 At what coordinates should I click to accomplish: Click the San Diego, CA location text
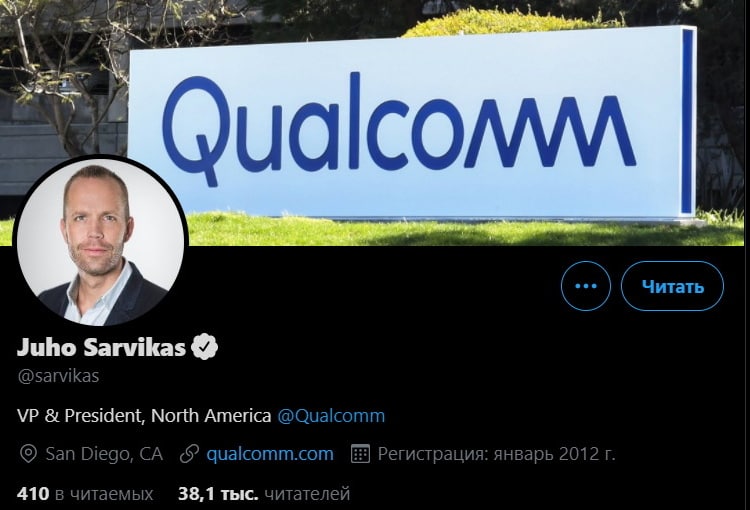click(104, 454)
